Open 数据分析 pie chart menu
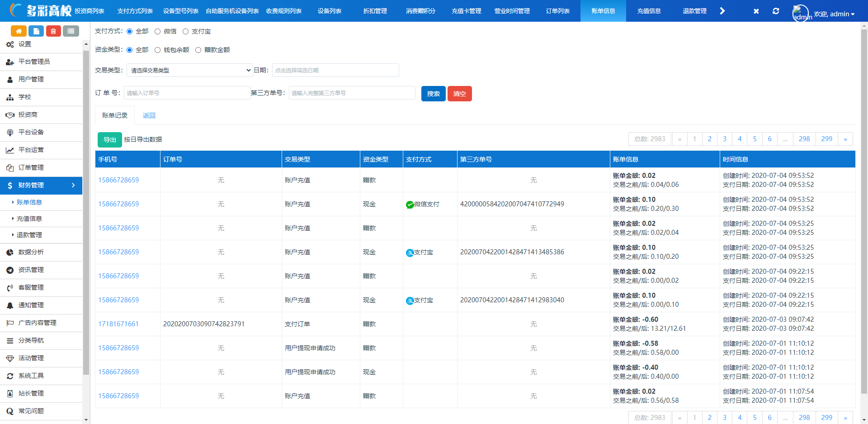The image size is (868, 424). coord(41,252)
